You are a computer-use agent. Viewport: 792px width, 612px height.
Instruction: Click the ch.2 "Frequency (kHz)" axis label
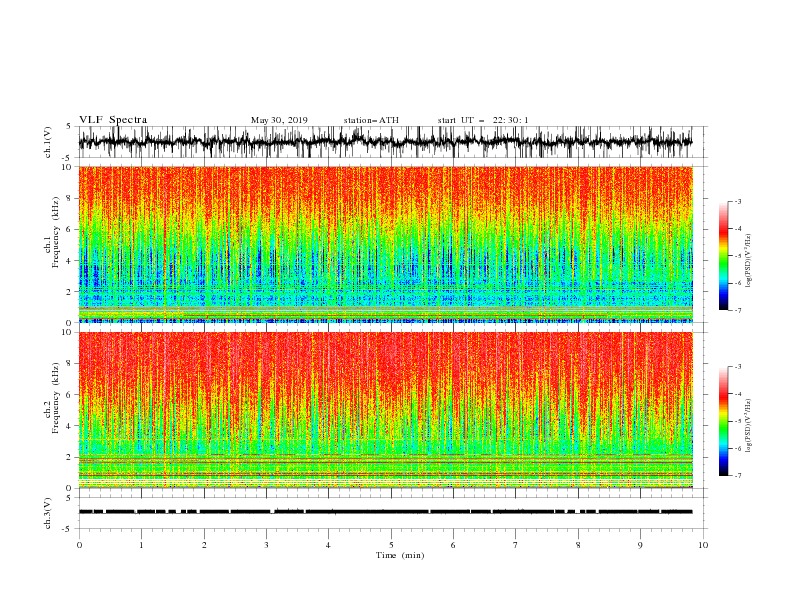point(56,397)
